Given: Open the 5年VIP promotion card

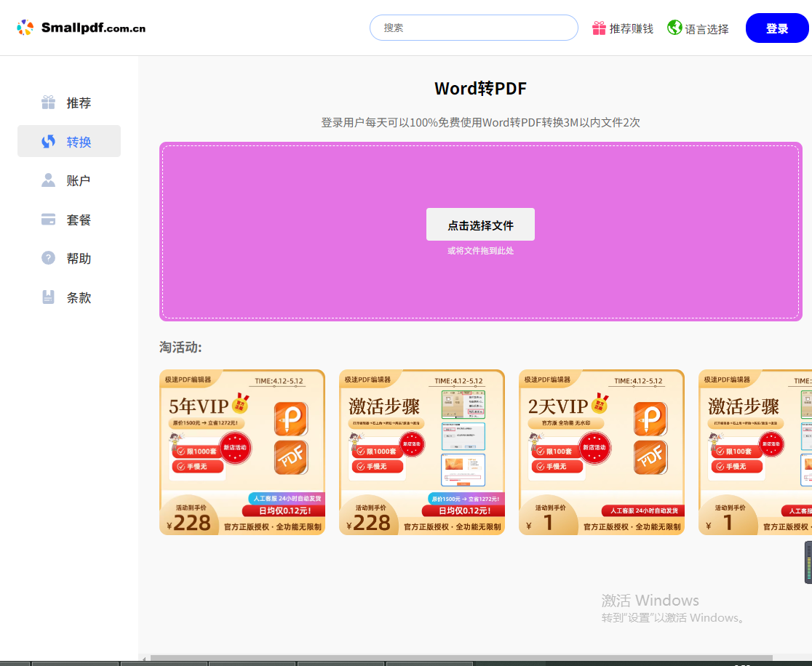Looking at the screenshot, I should [x=242, y=452].
